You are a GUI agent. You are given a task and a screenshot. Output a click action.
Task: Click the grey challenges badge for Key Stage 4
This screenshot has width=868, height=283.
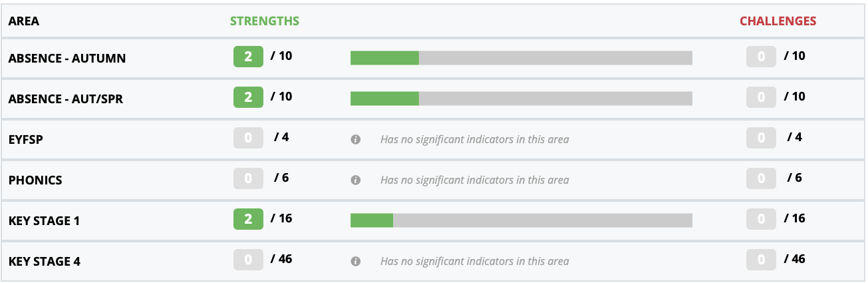(x=761, y=260)
